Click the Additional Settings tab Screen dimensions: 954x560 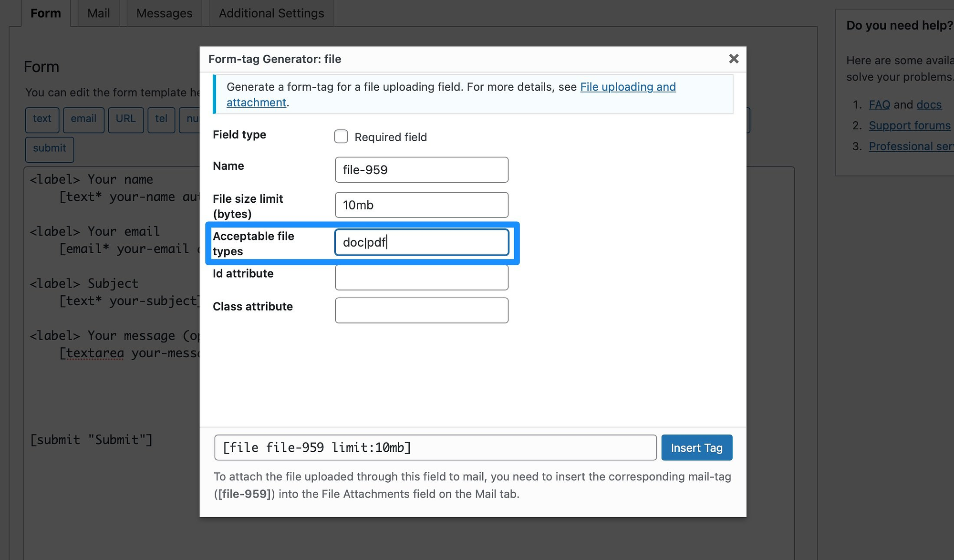[x=270, y=12]
